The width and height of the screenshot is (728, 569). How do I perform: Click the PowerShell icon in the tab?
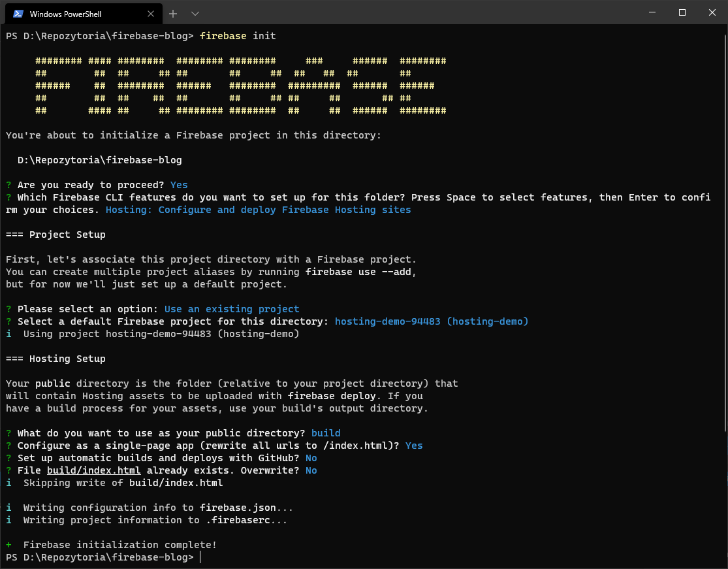[x=18, y=14]
